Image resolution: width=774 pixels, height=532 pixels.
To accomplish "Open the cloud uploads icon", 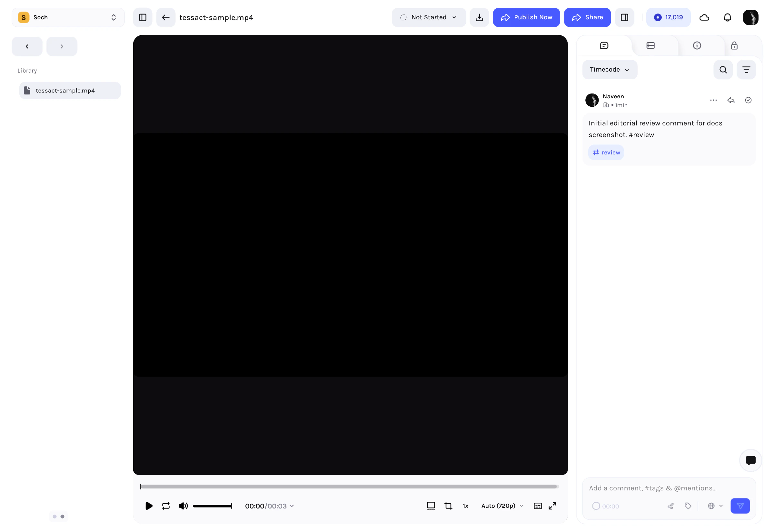I will pyautogui.click(x=704, y=17).
